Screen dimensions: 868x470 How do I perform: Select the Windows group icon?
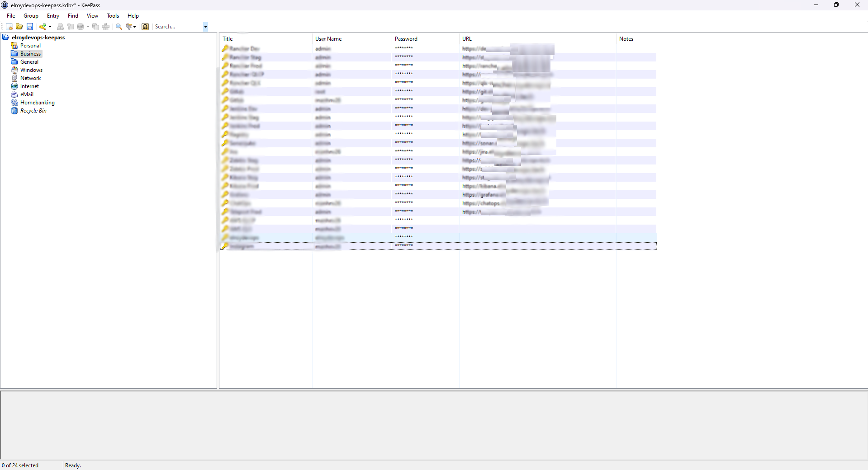pyautogui.click(x=14, y=70)
